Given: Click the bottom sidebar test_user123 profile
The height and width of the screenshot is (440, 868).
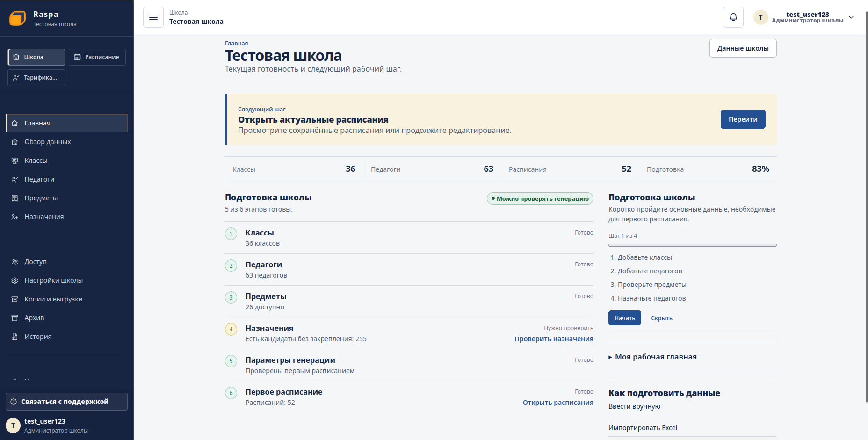Looking at the screenshot, I should click(66, 425).
